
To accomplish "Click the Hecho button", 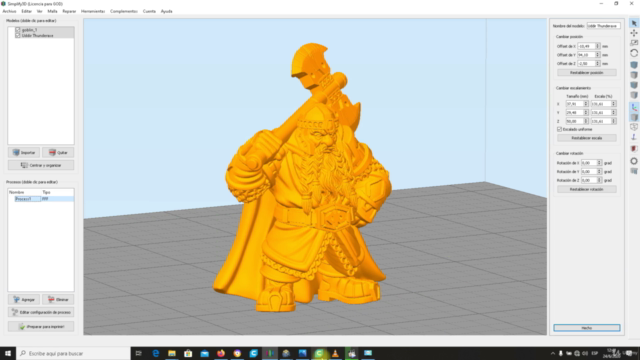I will [587, 328].
